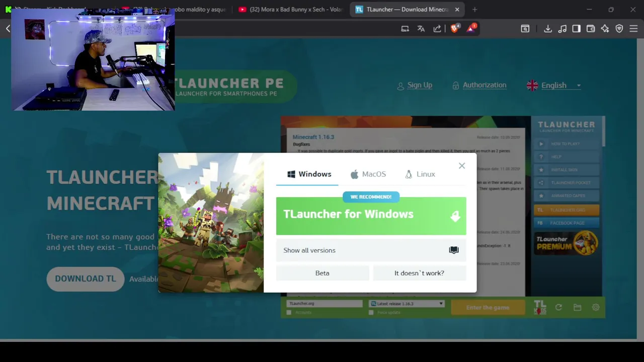
Task: Click the refresh icon in launcher preview
Action: (558, 307)
